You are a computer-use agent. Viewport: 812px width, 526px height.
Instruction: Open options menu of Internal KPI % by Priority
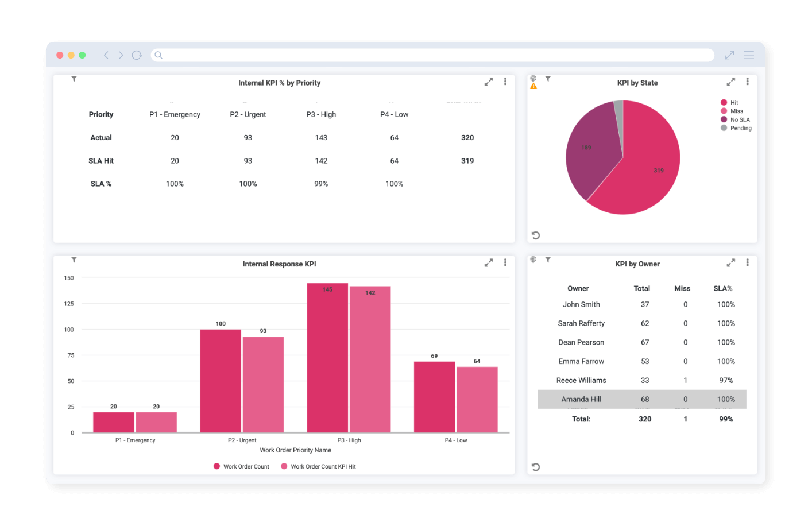click(x=505, y=82)
